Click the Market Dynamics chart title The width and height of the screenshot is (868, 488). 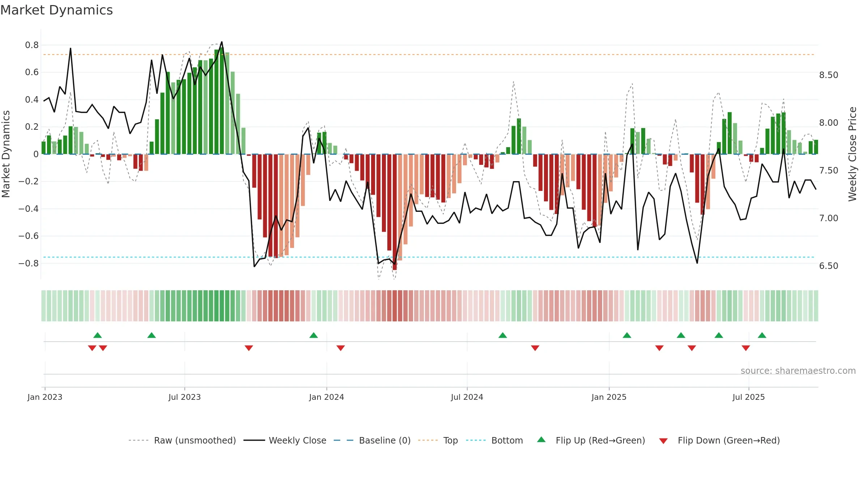coord(56,10)
